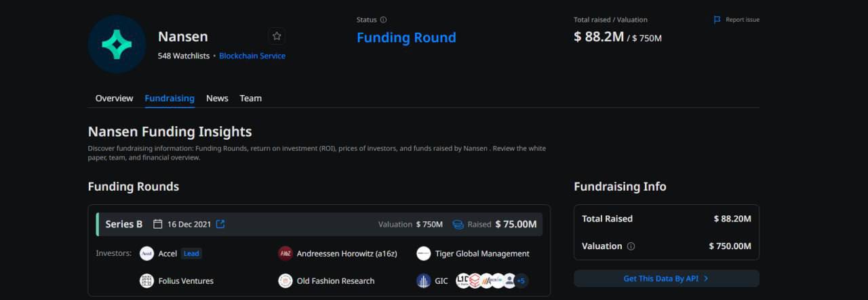Click the Funding Round status link
The image size is (868, 300).
coord(406,37)
